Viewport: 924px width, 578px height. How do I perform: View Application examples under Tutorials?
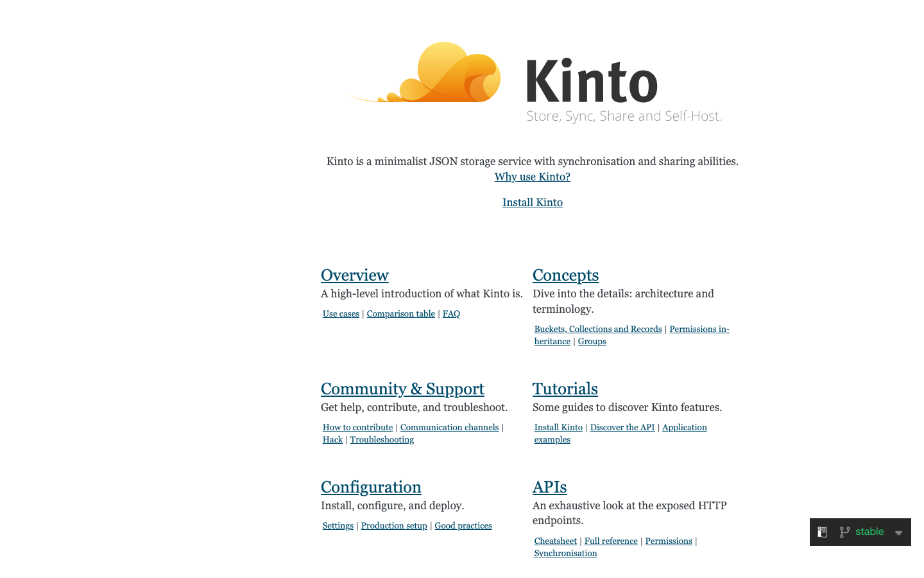point(620,433)
